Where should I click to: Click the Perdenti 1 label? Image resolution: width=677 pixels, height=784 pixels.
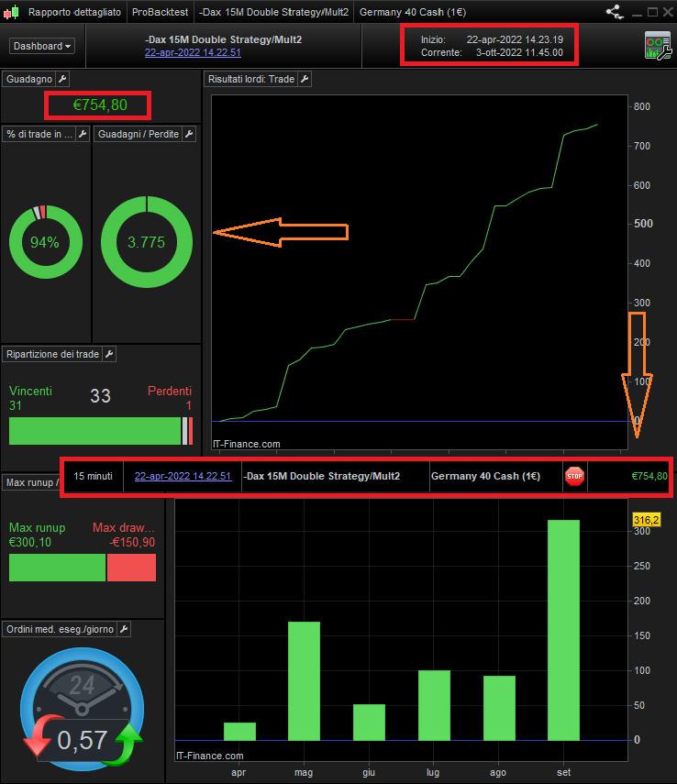(x=170, y=398)
